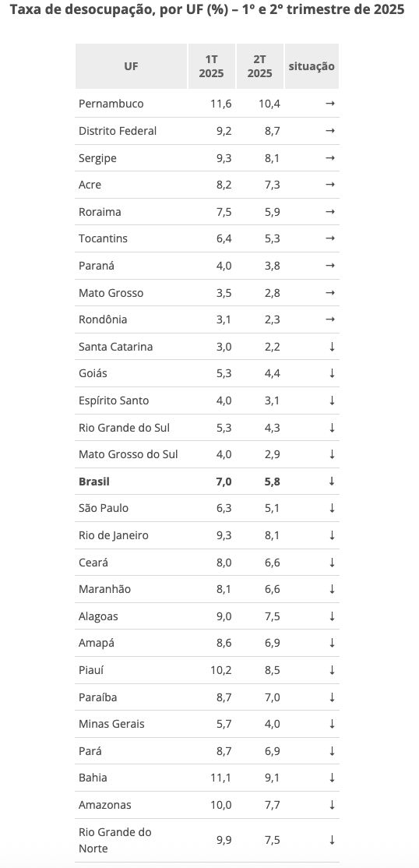This screenshot has width=419, height=868.
Task: Click the Minas Gerais row label
Action: click(111, 724)
